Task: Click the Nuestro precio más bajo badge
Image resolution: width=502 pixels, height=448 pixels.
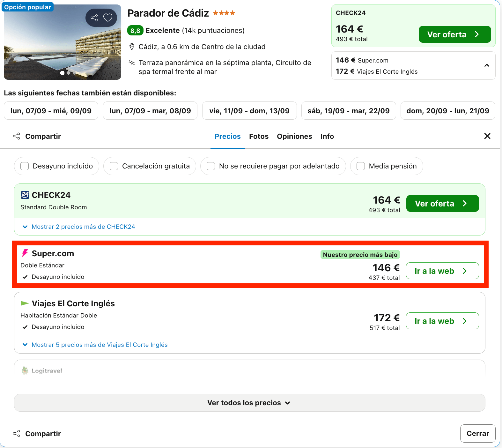Action: (360, 255)
